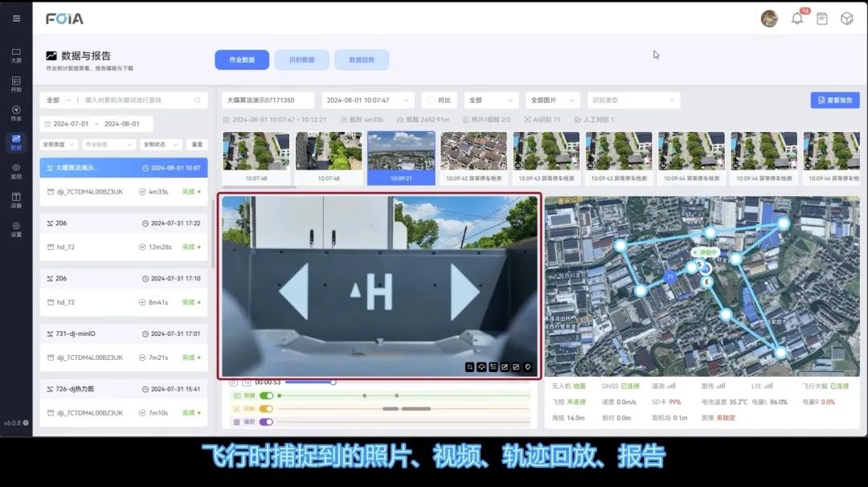Click the crop icon on video overlay
868x487 pixels.
tap(470, 367)
